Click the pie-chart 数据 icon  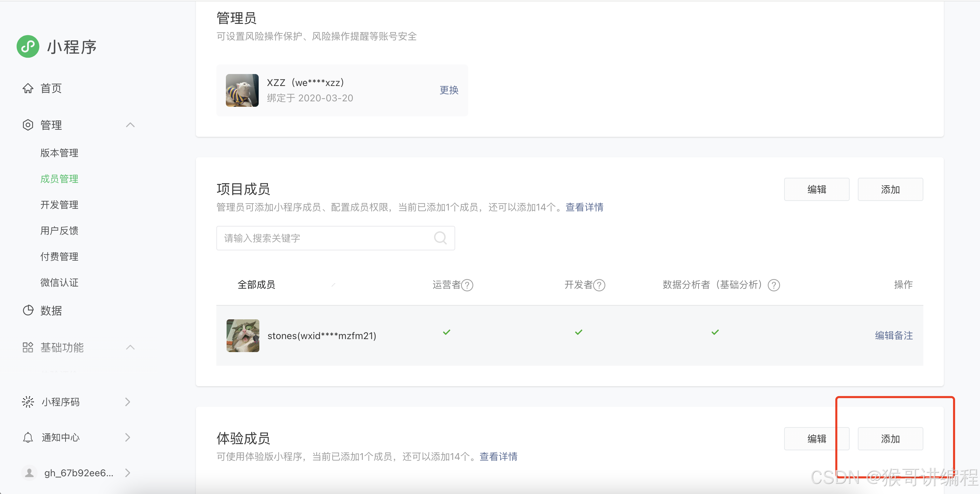(28, 311)
